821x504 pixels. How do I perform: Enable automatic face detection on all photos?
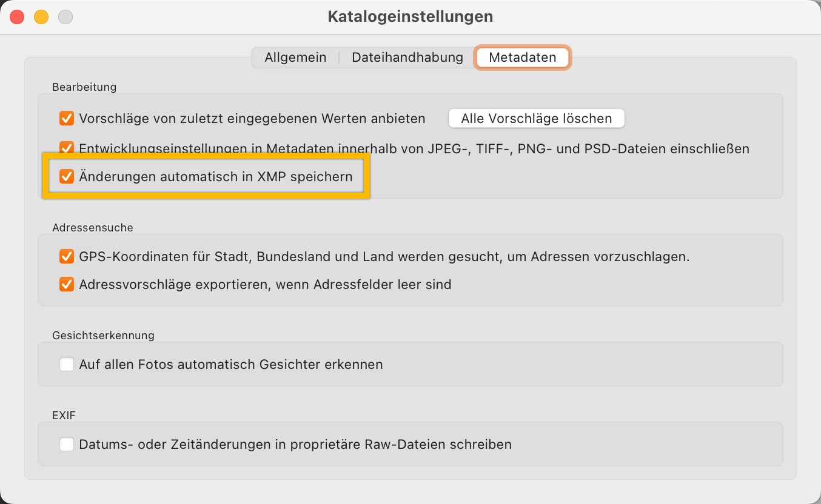pos(67,364)
